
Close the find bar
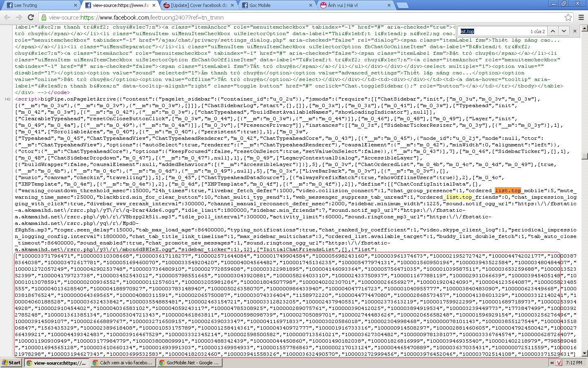tap(575, 31)
